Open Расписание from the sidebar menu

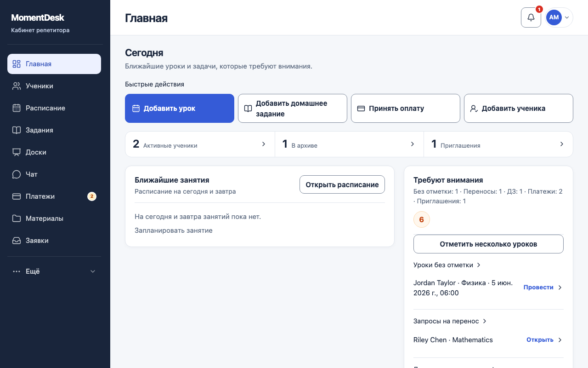(x=54, y=108)
